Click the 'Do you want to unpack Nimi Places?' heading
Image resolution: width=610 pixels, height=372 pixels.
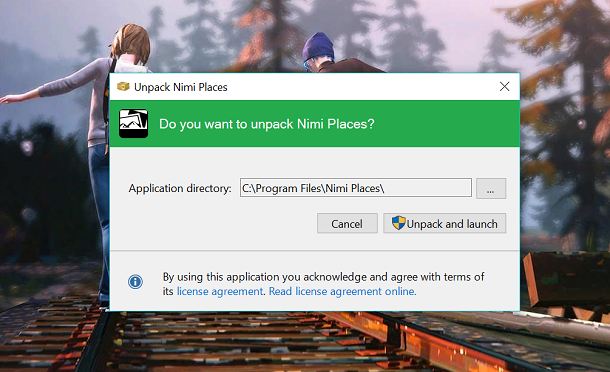(266, 124)
